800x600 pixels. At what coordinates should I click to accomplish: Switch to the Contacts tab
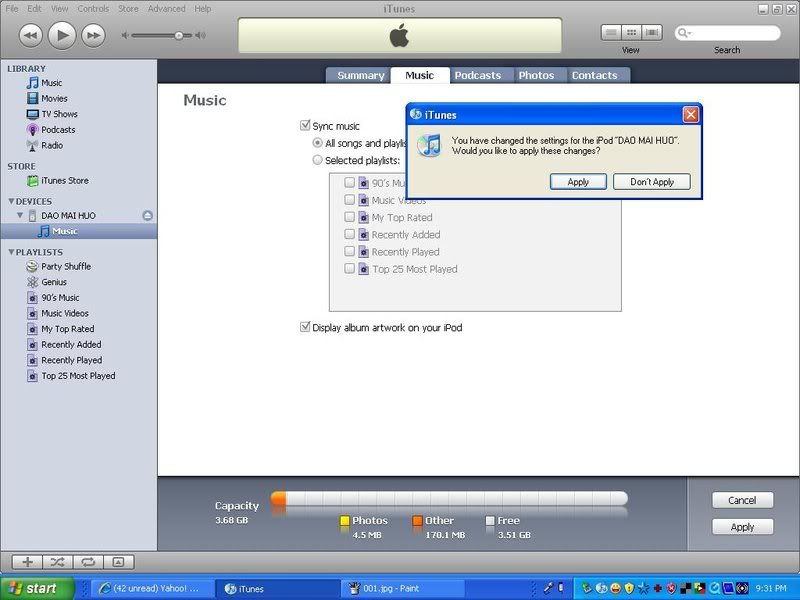[594, 76]
